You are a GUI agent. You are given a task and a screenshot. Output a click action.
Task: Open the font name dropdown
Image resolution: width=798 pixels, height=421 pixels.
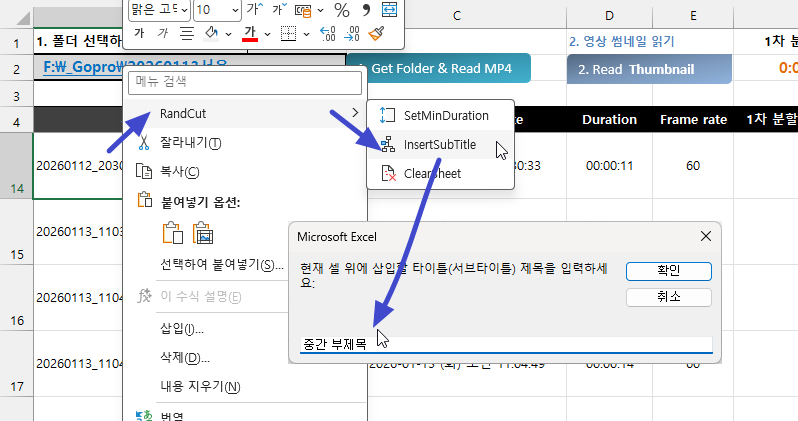pos(184,10)
